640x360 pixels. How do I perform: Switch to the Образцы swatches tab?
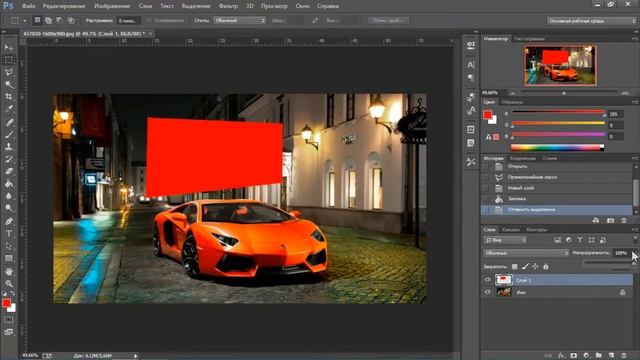tap(513, 102)
